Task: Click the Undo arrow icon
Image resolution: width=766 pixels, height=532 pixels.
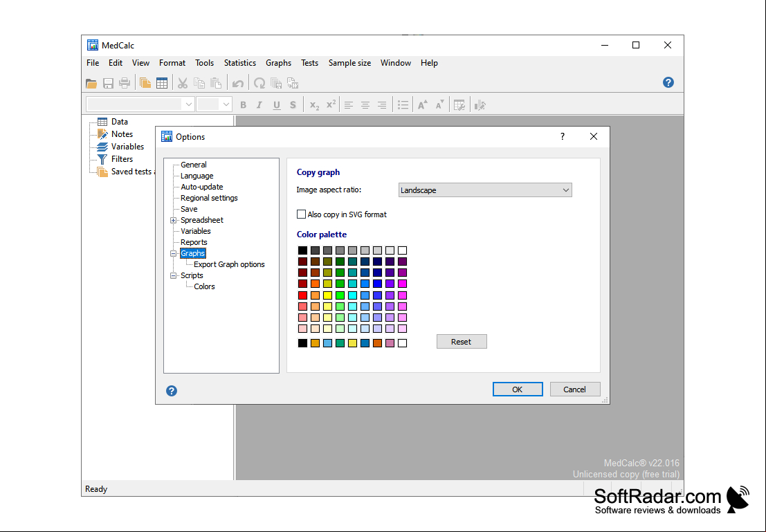Action: click(x=238, y=84)
